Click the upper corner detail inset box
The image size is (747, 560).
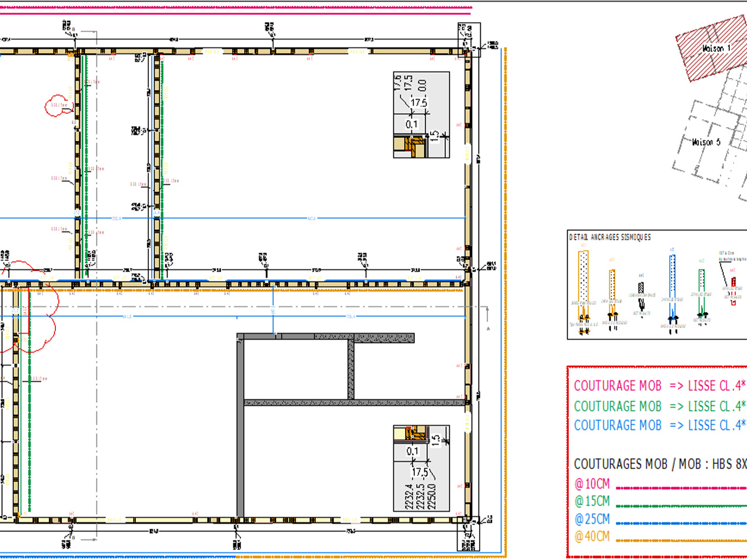pyautogui.click(x=421, y=114)
